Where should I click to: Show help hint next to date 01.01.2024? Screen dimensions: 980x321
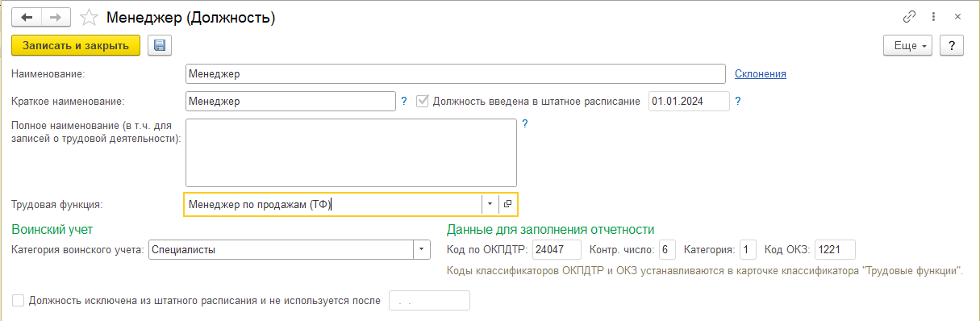[737, 102]
